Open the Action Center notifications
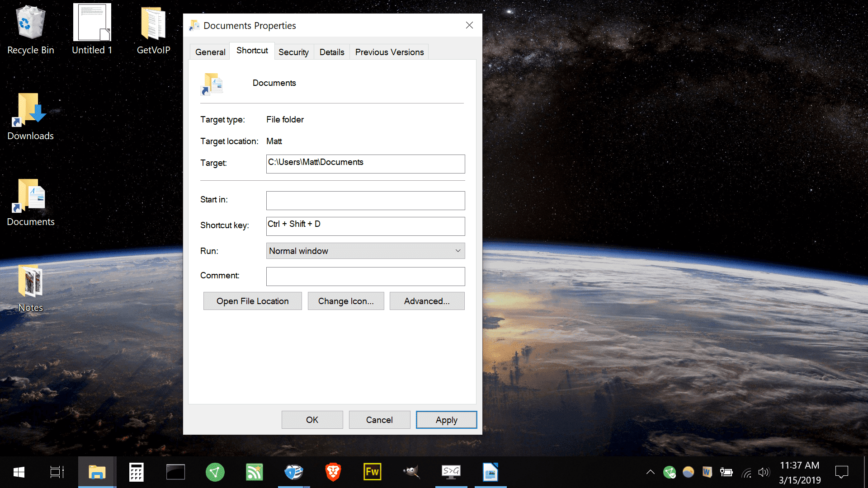 tap(841, 472)
